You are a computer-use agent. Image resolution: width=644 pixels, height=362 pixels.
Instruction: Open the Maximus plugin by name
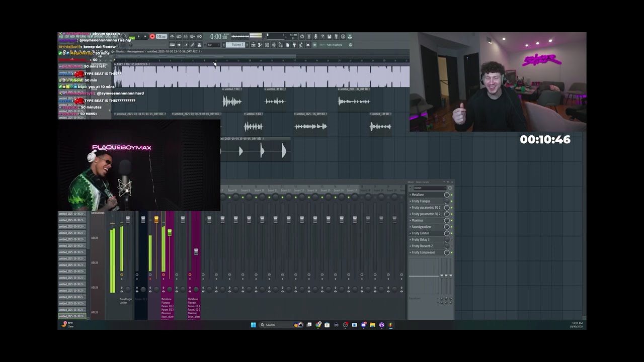(418, 220)
